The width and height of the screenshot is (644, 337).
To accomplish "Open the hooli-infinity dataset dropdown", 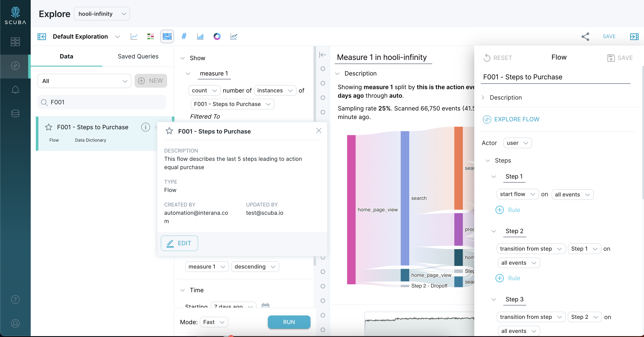I will pos(102,14).
